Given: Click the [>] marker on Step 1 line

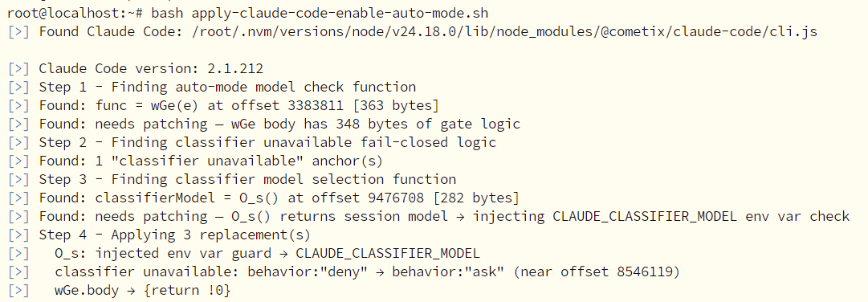Looking at the screenshot, I should 18,87.
